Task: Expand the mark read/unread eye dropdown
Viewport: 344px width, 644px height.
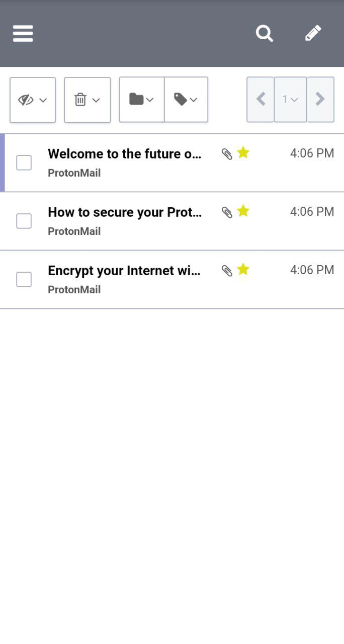Action: (x=33, y=100)
